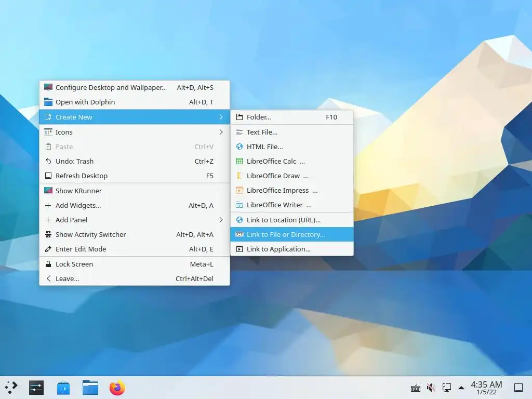Select Open with Dolphin
The width and height of the screenshot is (532, 399).
point(135,102)
